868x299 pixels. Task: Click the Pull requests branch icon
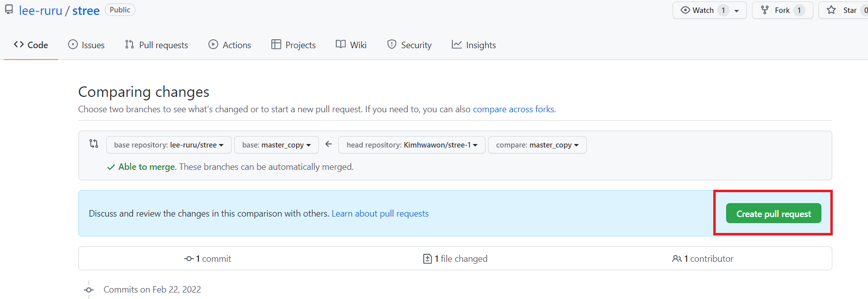(x=129, y=44)
